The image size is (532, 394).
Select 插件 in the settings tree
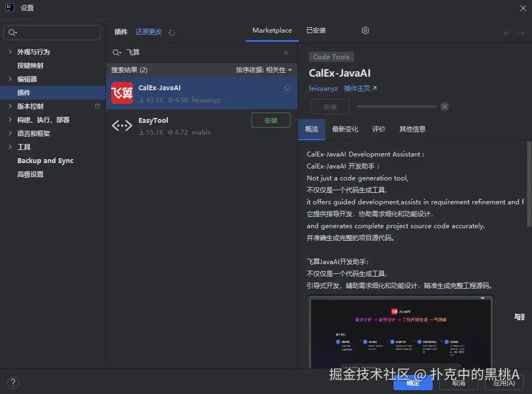53,93
